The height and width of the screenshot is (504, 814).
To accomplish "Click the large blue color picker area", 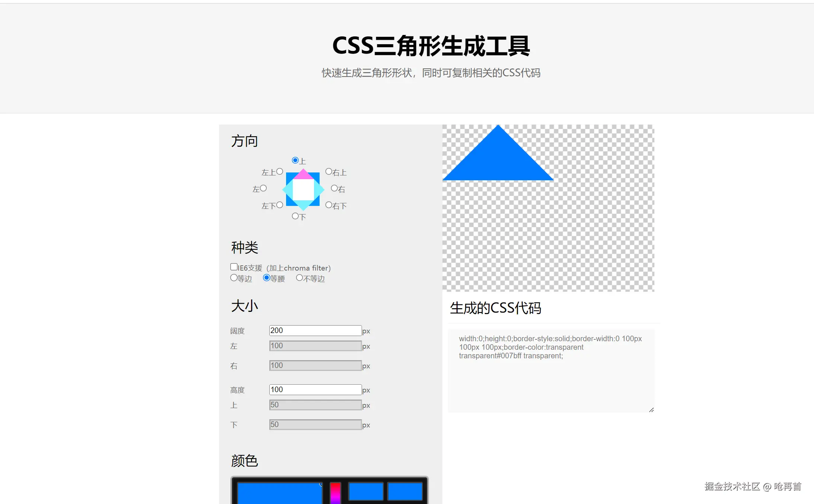I will (279, 493).
